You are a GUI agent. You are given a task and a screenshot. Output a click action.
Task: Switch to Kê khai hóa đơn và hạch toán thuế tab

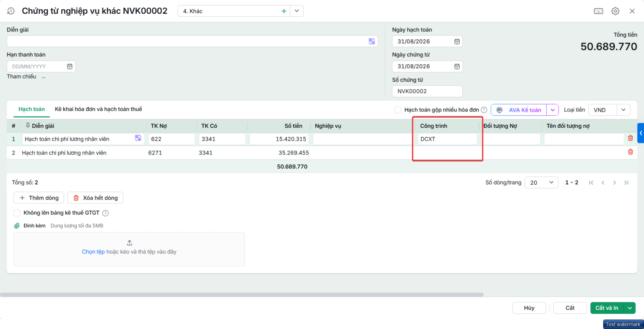click(x=99, y=109)
